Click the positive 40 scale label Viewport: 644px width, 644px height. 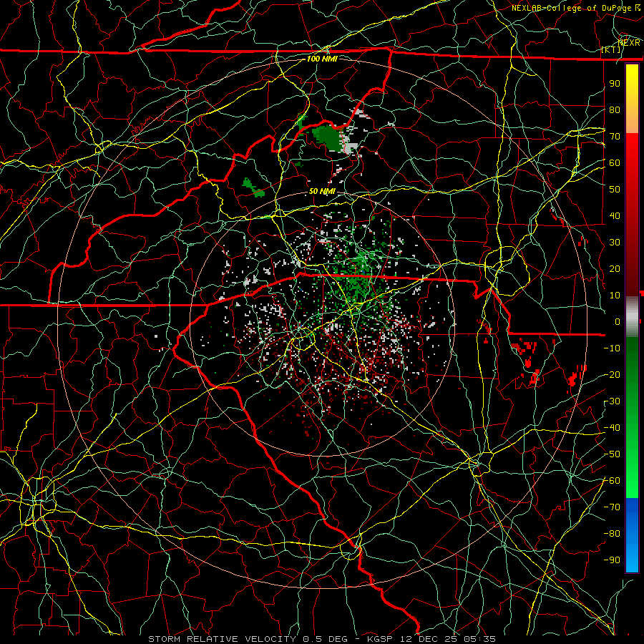[x=615, y=216]
